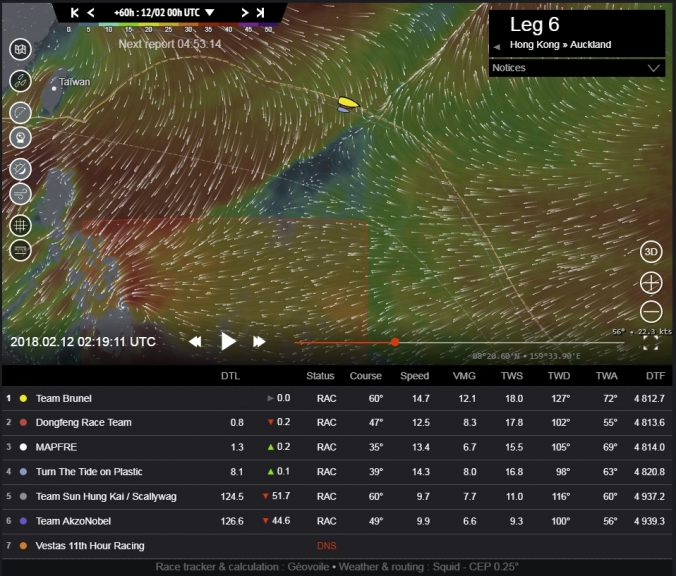The width and height of the screenshot is (676, 576).
Task: Enter fullscreen mode
Action: [x=651, y=344]
